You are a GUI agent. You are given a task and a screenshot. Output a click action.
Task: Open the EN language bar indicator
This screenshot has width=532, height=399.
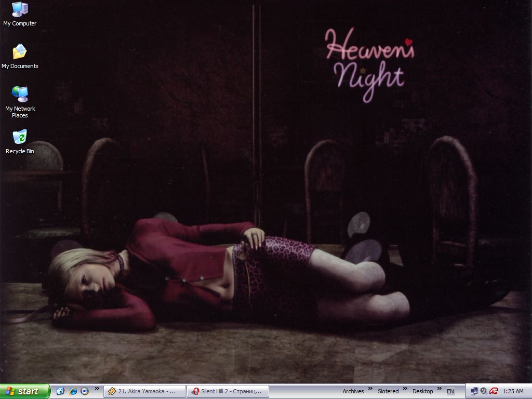[450, 391]
